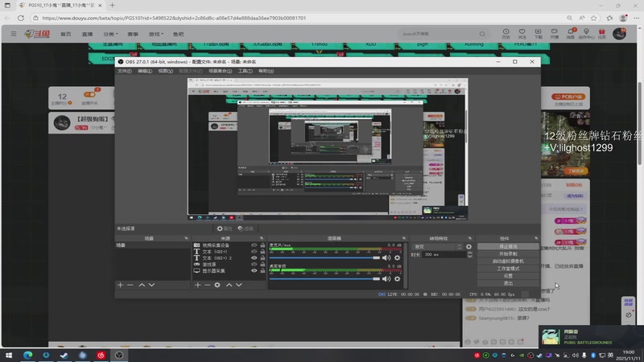This screenshot has width=644, height=362.
Task: Open the Windows Start menu
Action: [x=9, y=355]
